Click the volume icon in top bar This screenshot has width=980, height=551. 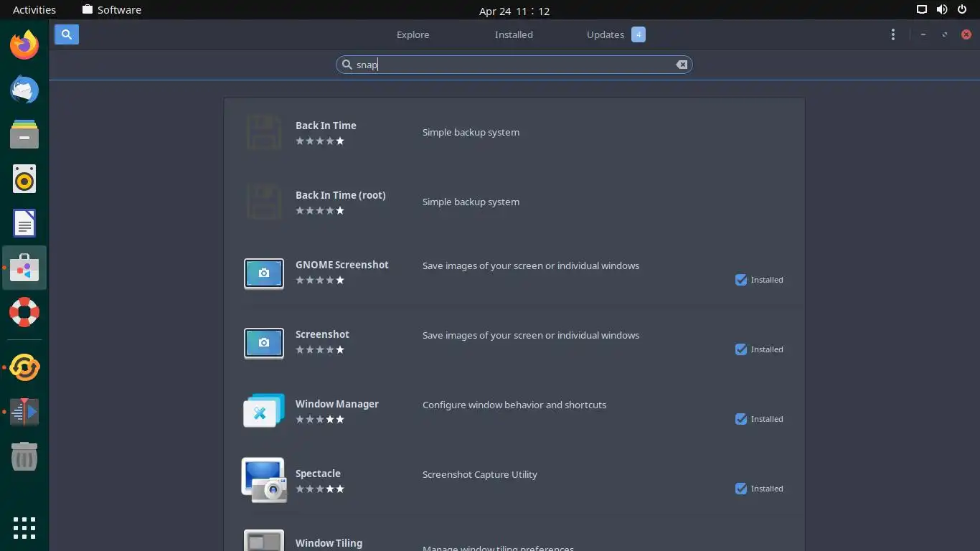pyautogui.click(x=942, y=10)
